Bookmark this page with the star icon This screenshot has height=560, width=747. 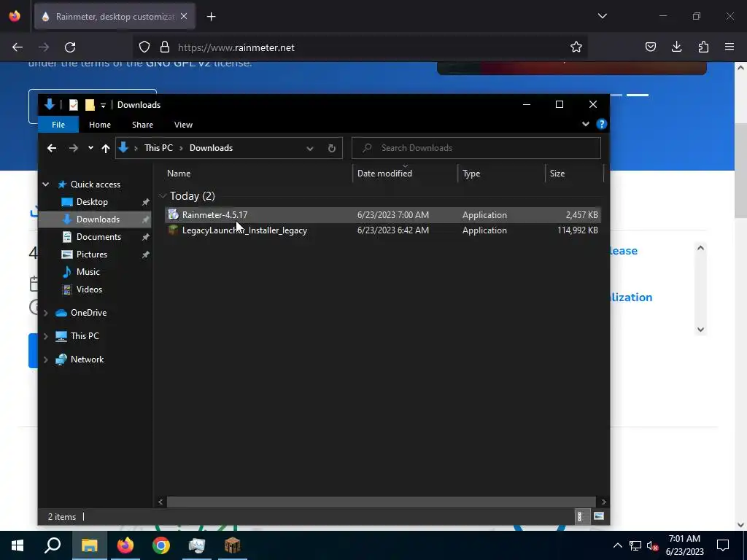(x=576, y=47)
